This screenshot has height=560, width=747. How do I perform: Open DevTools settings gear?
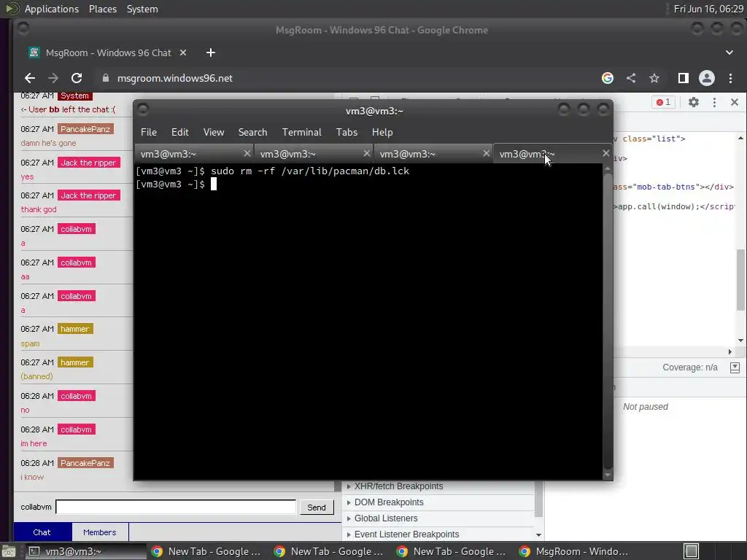[x=694, y=102]
